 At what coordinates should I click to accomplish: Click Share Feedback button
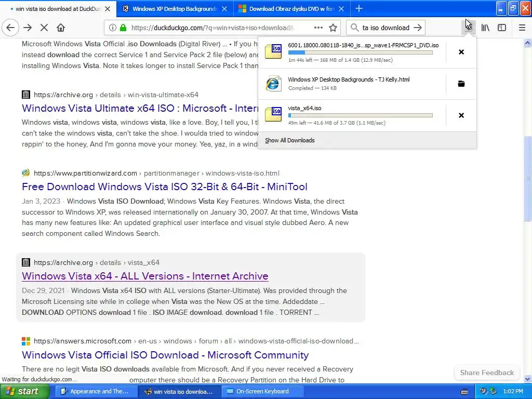(487, 373)
